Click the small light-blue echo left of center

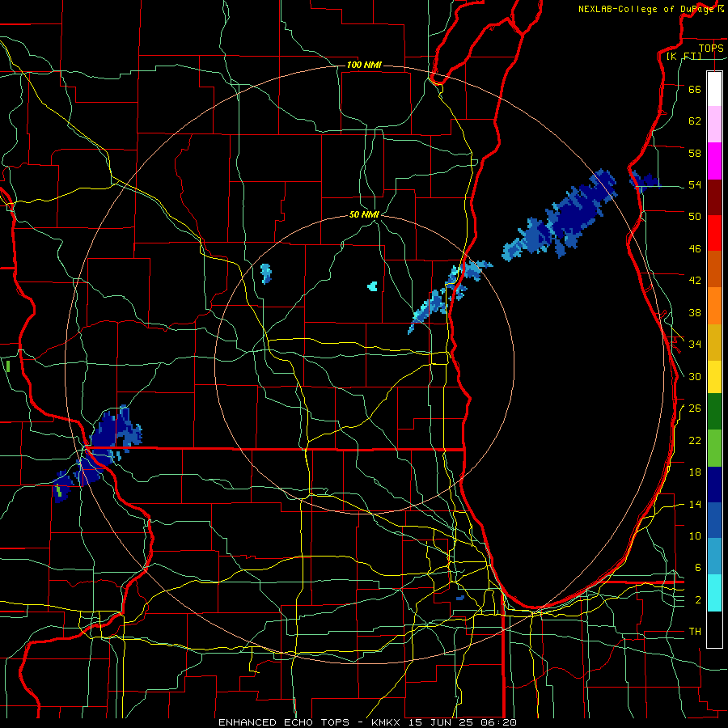(265, 273)
